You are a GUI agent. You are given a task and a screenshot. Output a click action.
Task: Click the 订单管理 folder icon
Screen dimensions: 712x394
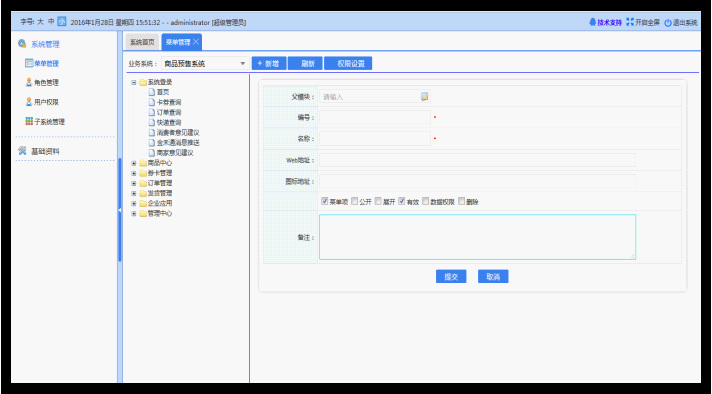(143, 183)
